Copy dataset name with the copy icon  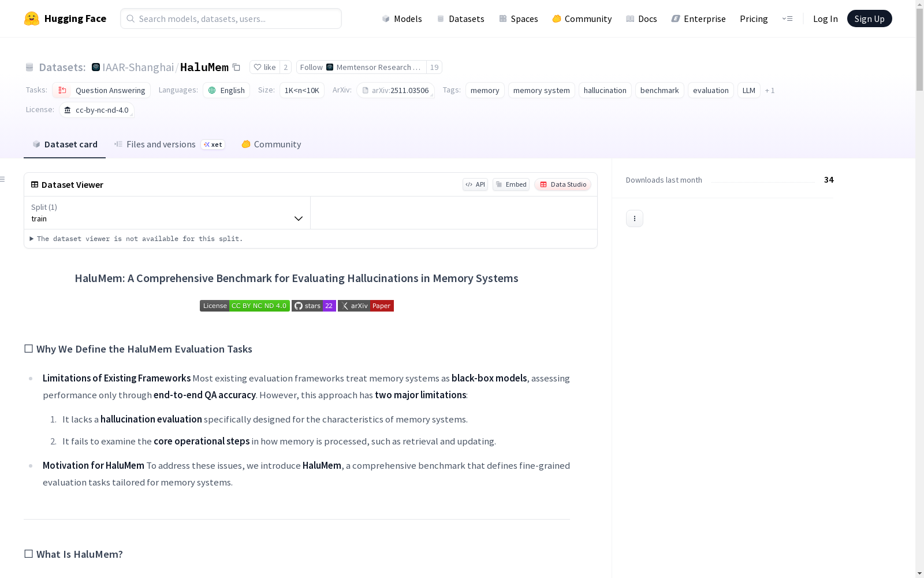(236, 67)
